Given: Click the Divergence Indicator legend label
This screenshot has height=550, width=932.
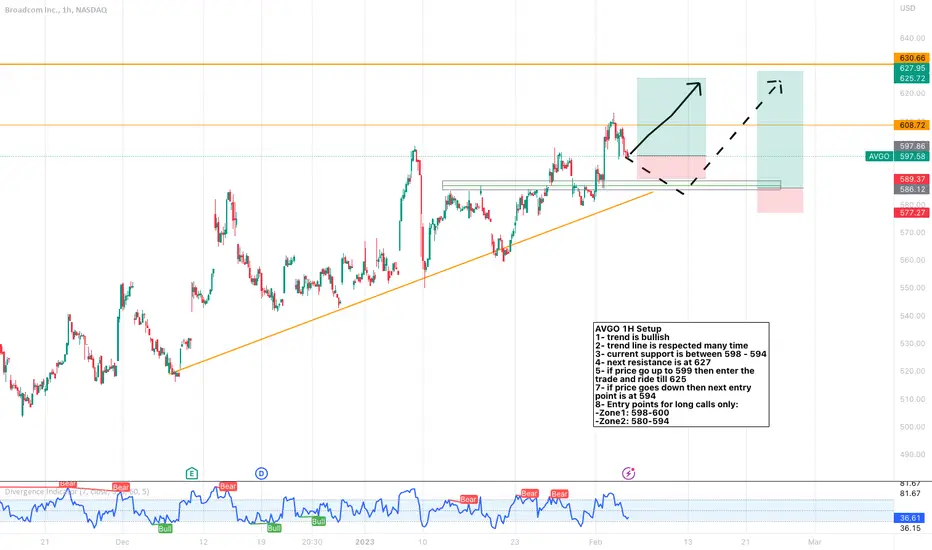Looking at the screenshot, I should 77,492.
